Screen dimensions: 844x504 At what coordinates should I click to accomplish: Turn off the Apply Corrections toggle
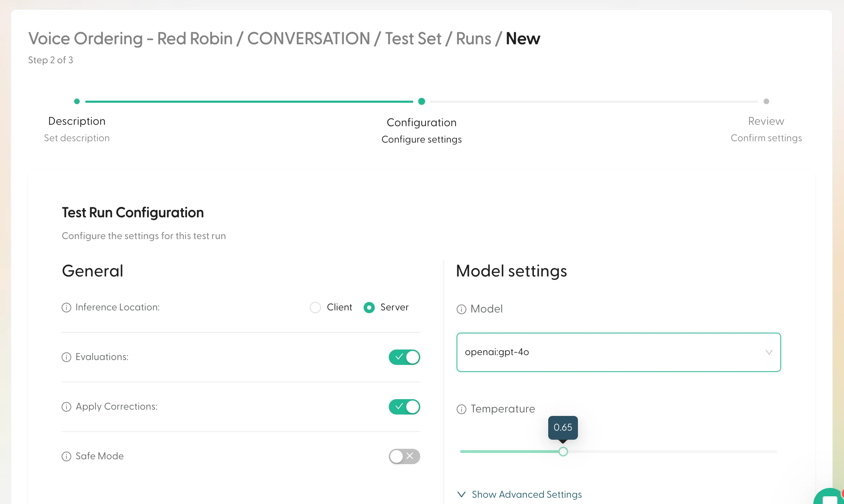point(404,407)
